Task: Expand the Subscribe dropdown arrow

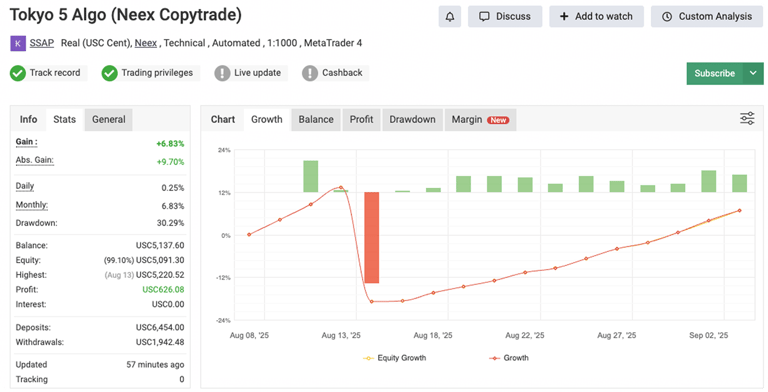Action: (x=753, y=74)
